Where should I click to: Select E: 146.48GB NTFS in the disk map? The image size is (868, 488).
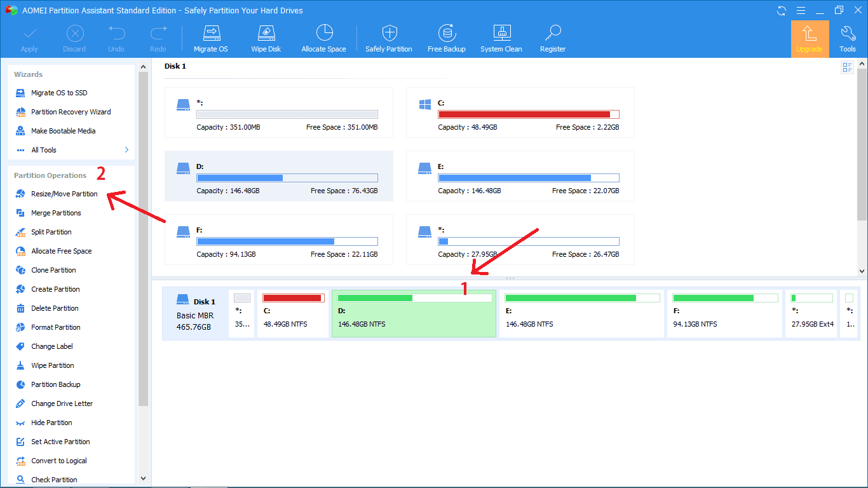581,314
